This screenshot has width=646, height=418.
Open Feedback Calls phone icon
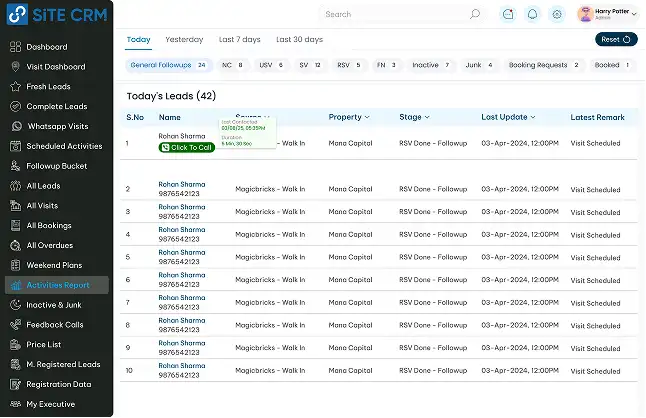(15, 325)
